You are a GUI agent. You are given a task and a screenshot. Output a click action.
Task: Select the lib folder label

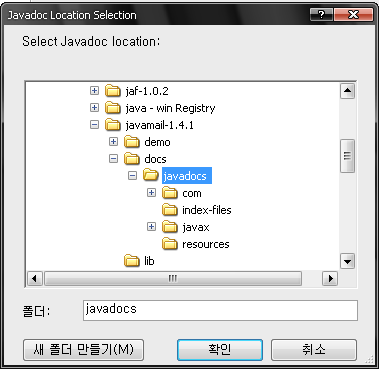[x=149, y=261]
